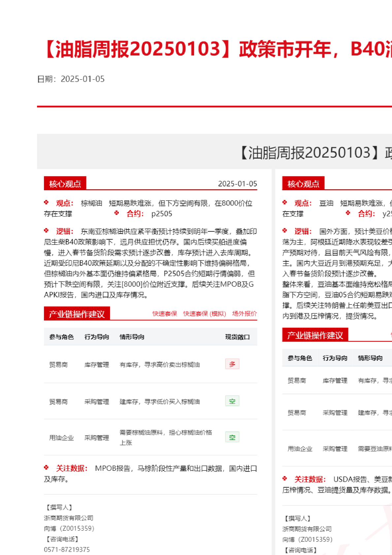The height and width of the screenshot is (555, 392).
Task: Click bullet icon before 逻辑 in palm oil panel
Action: click(46, 231)
